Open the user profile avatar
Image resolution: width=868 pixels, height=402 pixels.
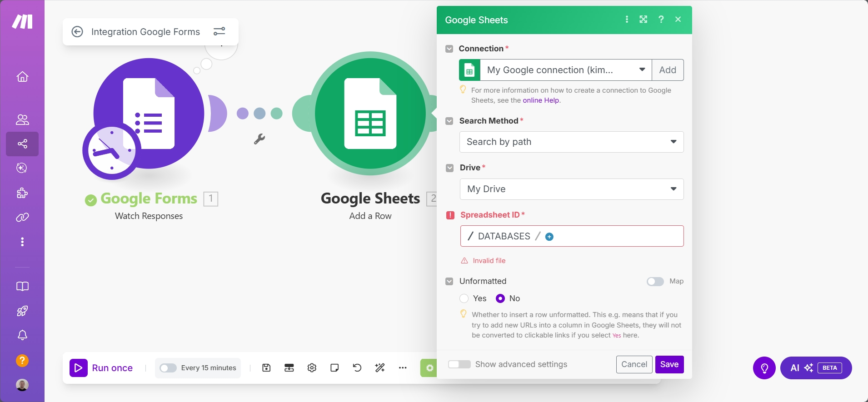pos(22,385)
